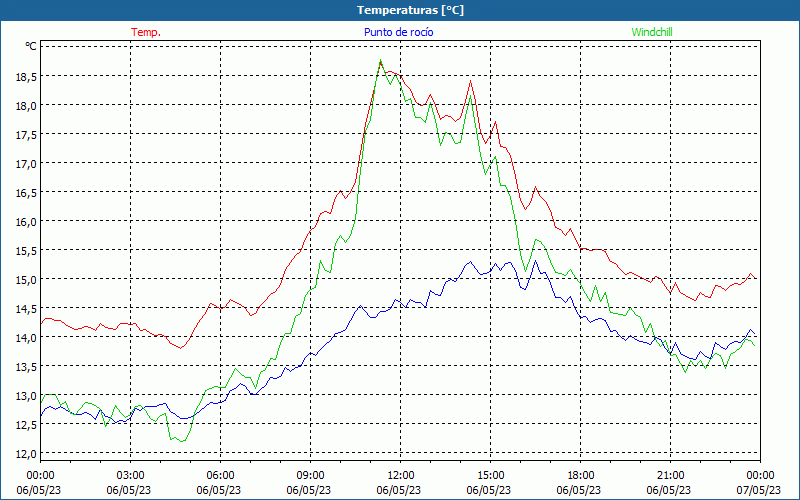Click the '12:00' x-axis time label
The width and height of the screenshot is (800, 500).
pyautogui.click(x=401, y=476)
